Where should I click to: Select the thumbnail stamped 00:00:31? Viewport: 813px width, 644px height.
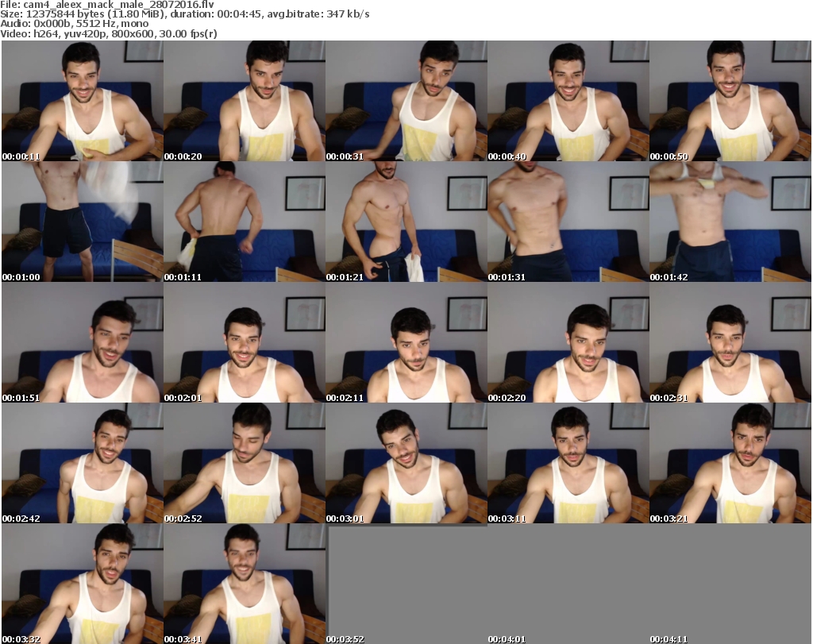[406, 101]
